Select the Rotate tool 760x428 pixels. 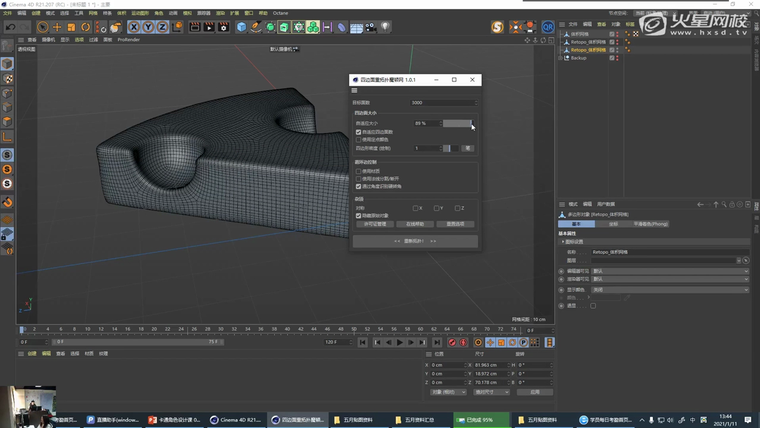click(x=85, y=27)
